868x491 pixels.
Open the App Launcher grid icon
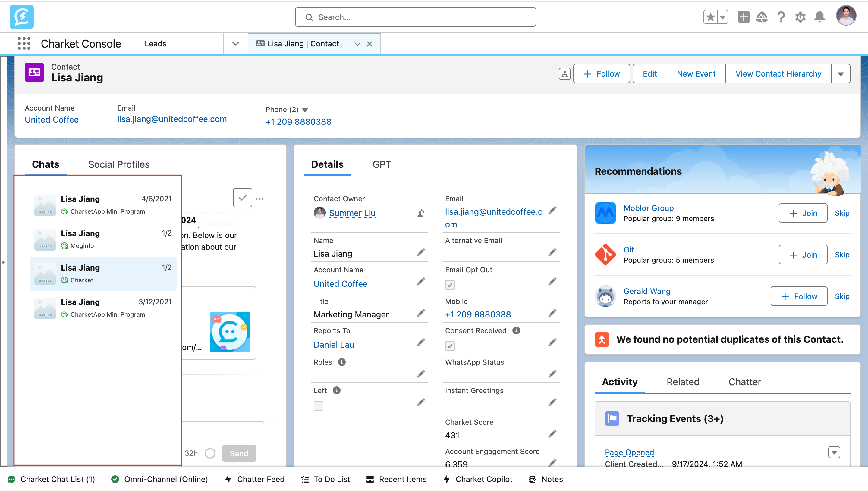pyautogui.click(x=24, y=43)
